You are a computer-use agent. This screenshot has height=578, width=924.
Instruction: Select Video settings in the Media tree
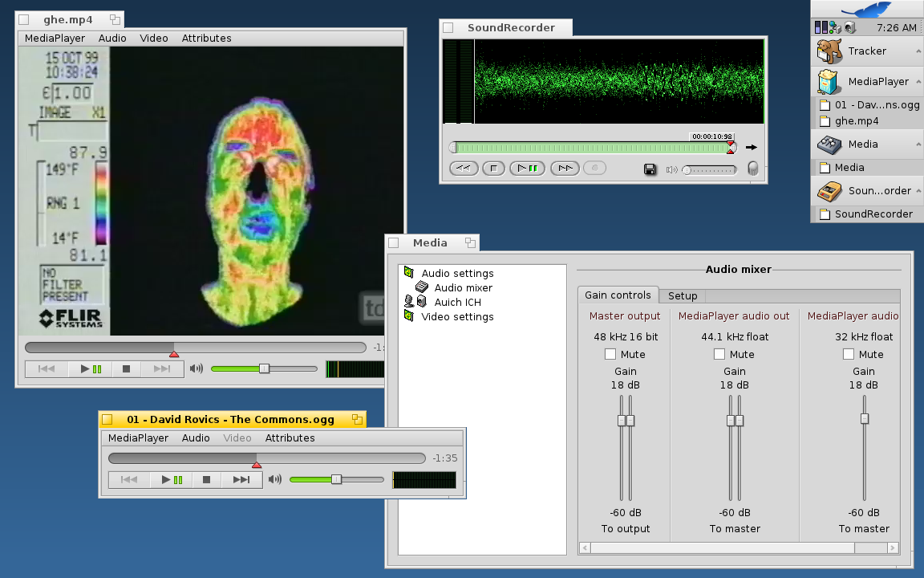(x=457, y=316)
